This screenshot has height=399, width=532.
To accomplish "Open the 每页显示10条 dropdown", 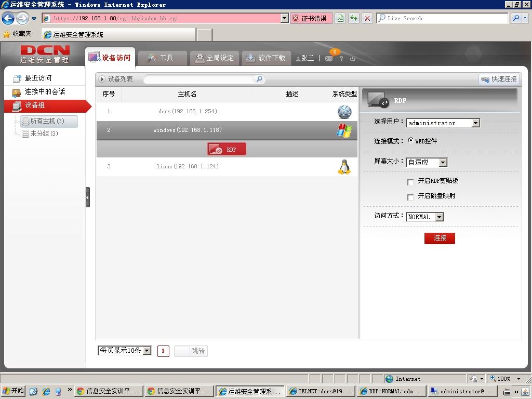I will (x=124, y=351).
